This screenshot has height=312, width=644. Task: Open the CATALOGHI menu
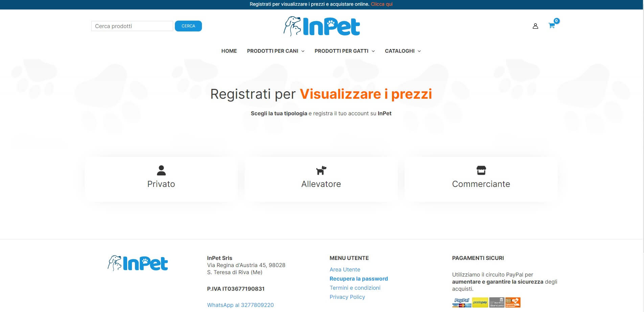(399, 51)
